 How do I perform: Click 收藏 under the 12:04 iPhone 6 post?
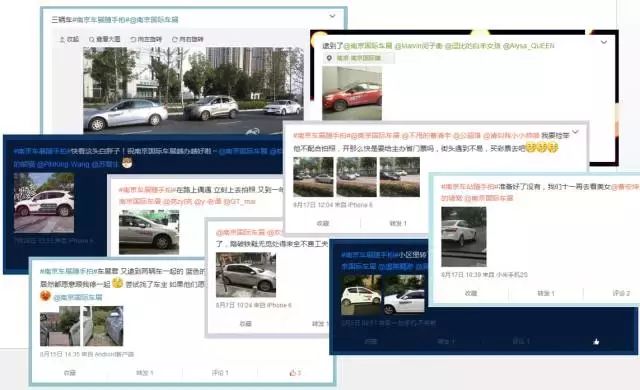pyautogui.click(x=322, y=223)
